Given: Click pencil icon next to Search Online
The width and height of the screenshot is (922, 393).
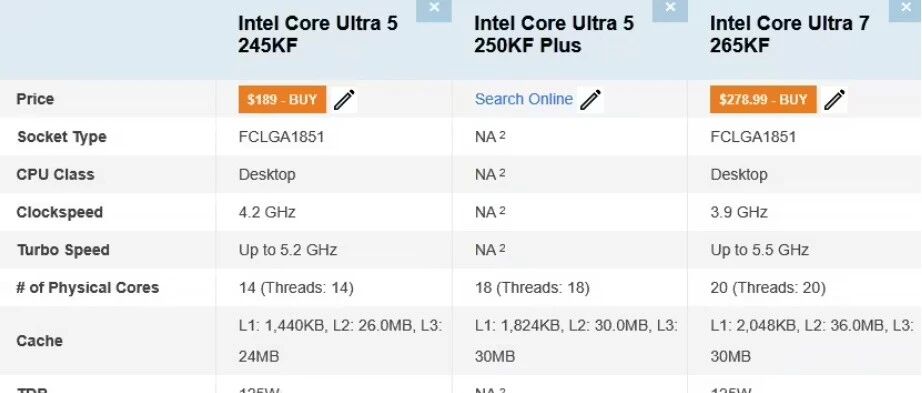Looking at the screenshot, I should (x=590, y=99).
